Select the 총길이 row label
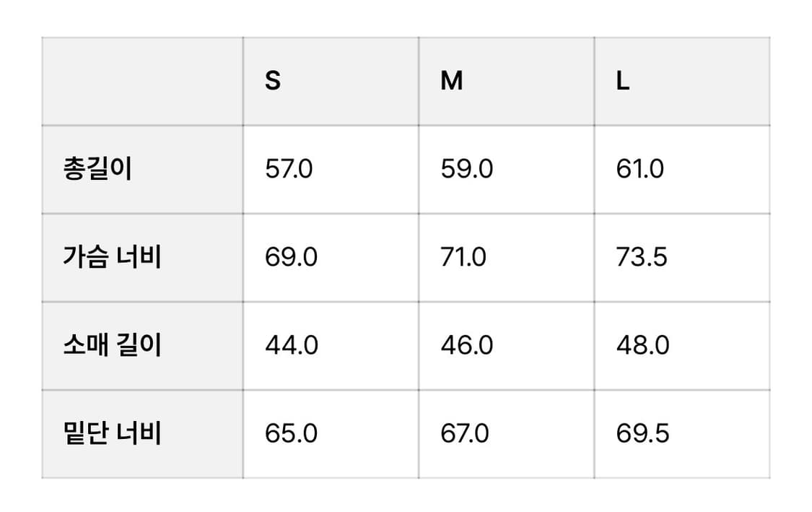The image size is (812, 512). tap(97, 170)
